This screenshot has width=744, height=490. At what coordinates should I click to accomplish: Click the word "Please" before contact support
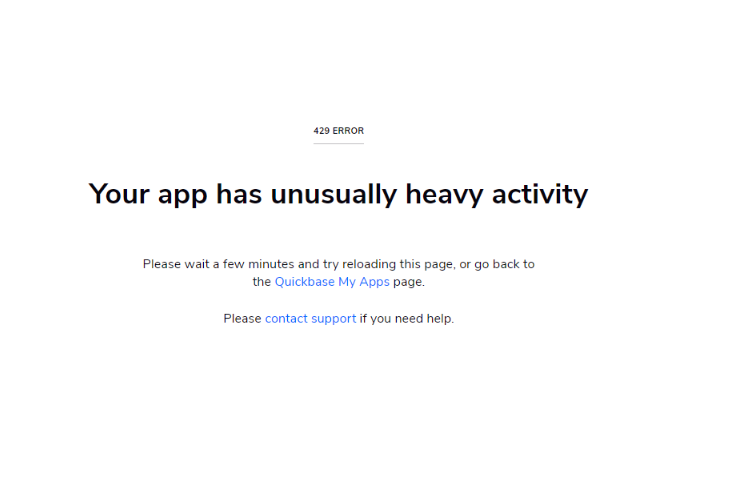point(242,319)
